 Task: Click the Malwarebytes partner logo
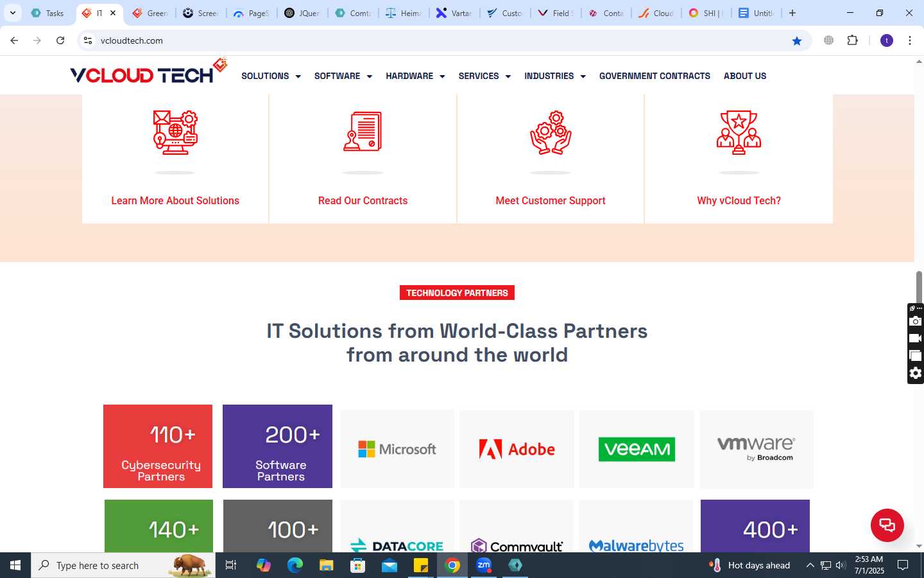tap(637, 545)
